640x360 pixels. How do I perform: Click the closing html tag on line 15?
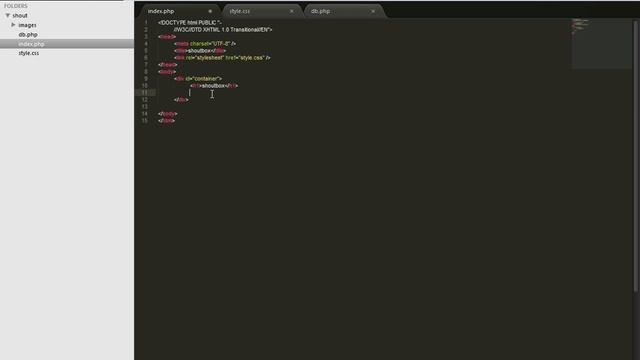tap(167, 121)
